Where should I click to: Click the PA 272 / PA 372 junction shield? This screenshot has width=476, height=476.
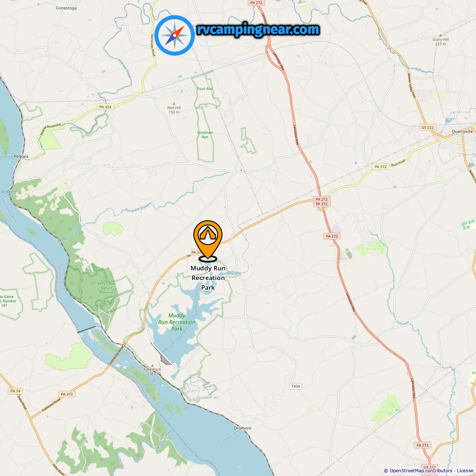click(322, 202)
